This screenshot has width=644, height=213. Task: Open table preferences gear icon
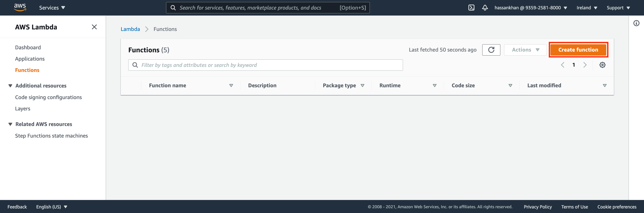(x=602, y=65)
